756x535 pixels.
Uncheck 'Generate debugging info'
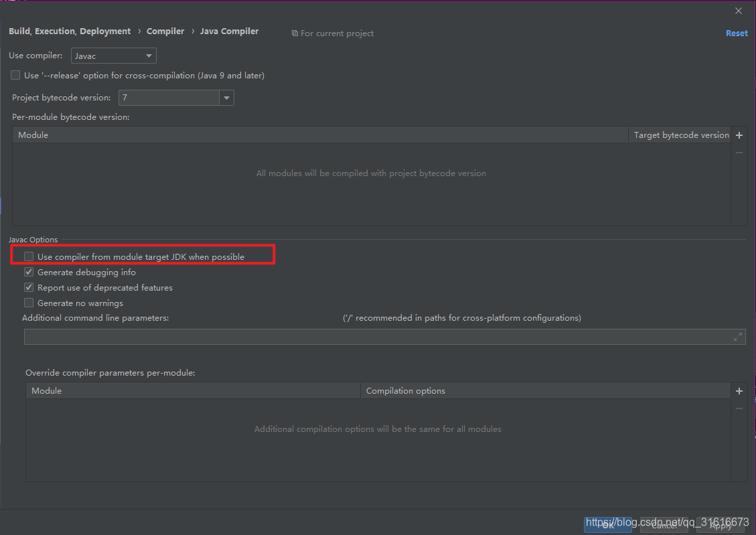tap(28, 272)
